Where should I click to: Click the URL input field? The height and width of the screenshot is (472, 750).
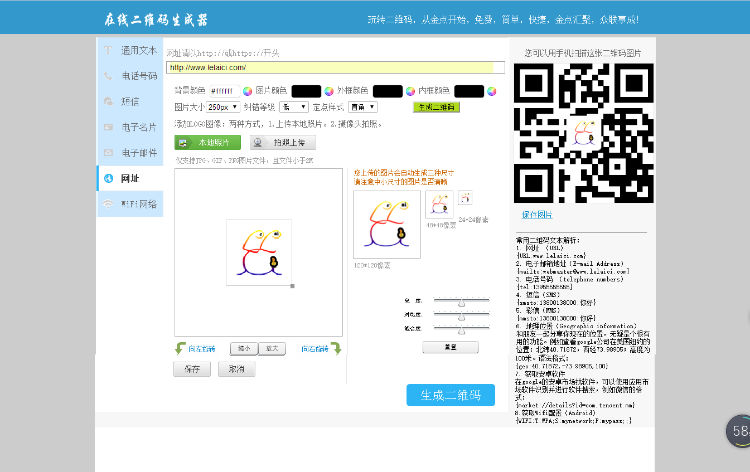coord(335,67)
